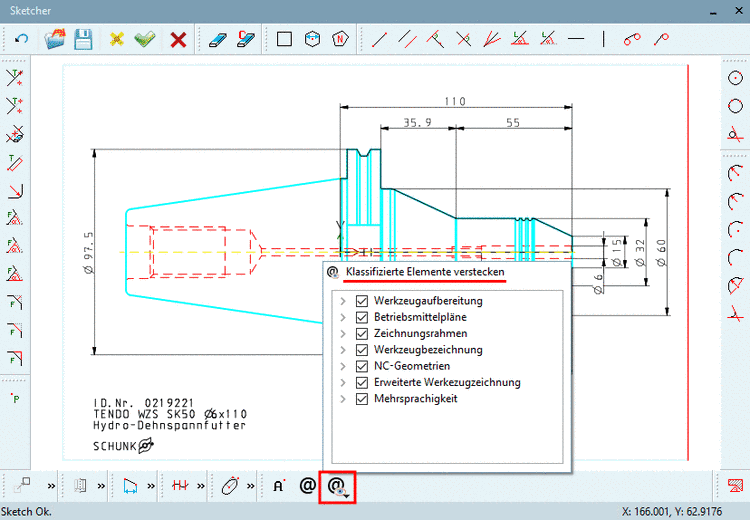Click the Hydro-Dehnspannfutter drawing text
The image size is (750, 520).
point(169,425)
